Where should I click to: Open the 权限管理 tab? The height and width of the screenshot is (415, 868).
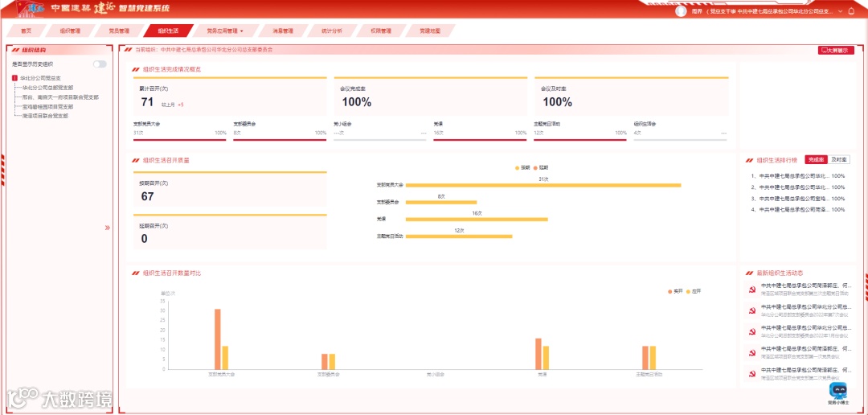[x=381, y=31]
